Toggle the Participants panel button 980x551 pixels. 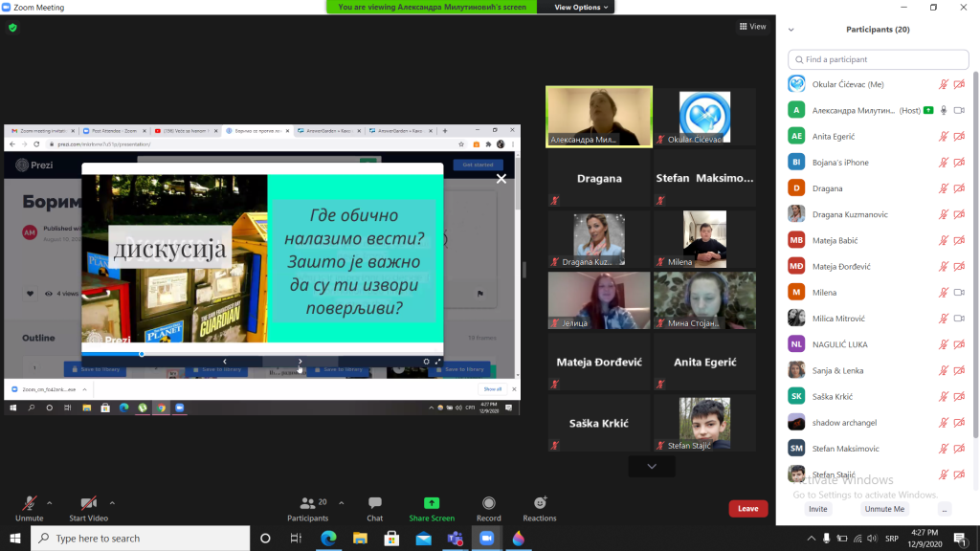[308, 503]
